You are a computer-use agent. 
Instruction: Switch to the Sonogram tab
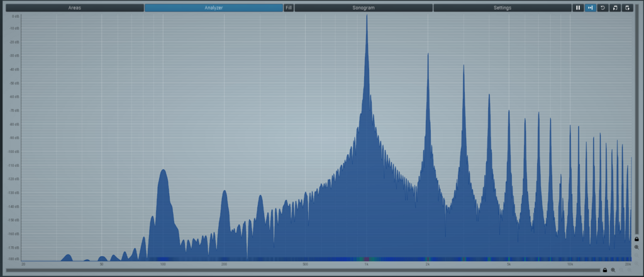point(364,8)
